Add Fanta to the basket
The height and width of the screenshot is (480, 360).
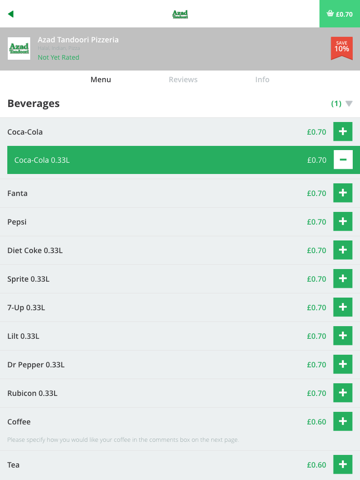tap(343, 193)
